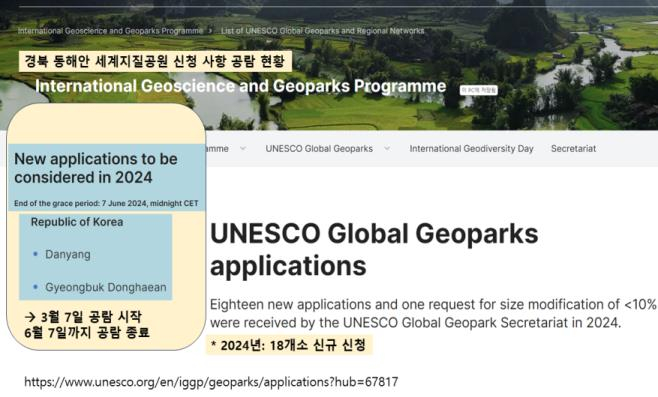The image size is (658, 397).
Task: Click the unesco.org applications URL at the bottom
Action: [x=211, y=382]
